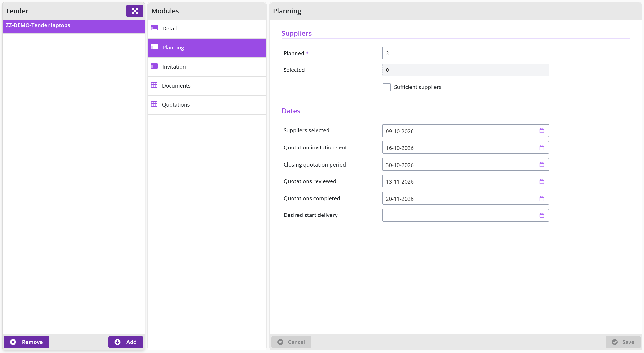Click the Remove button

point(26,342)
